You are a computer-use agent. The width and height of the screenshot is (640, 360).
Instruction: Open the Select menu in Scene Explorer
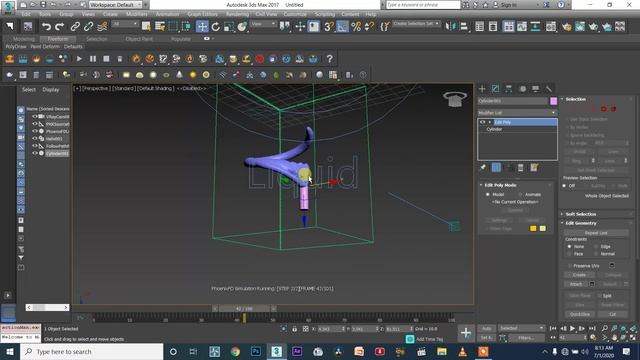coord(29,89)
